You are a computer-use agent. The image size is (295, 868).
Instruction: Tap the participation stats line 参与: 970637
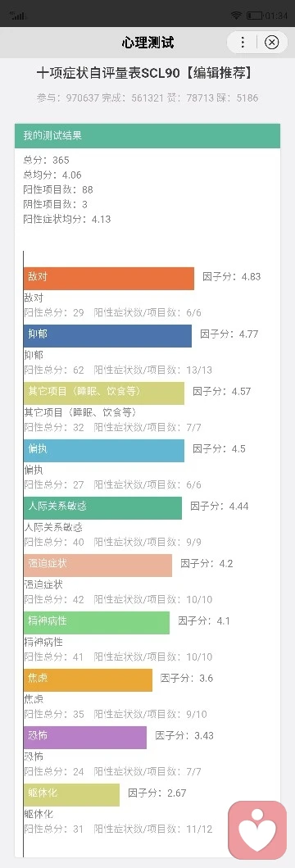pos(68,98)
